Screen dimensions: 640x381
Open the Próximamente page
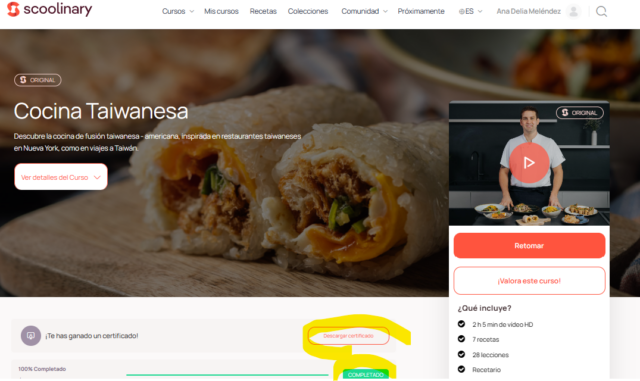pyautogui.click(x=421, y=11)
